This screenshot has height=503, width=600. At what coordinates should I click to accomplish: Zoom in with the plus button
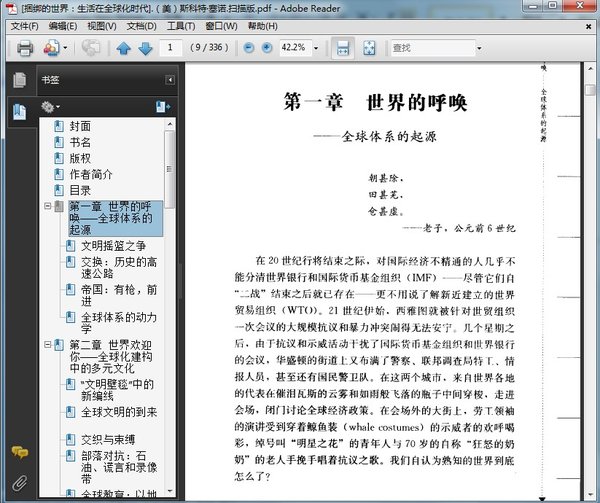(267, 48)
